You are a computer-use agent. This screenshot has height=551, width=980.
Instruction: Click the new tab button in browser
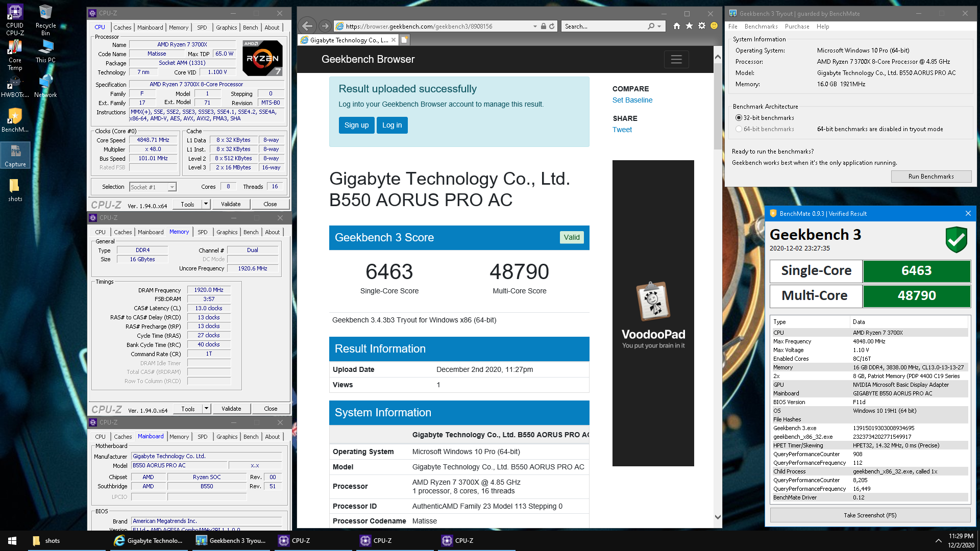[x=405, y=40]
